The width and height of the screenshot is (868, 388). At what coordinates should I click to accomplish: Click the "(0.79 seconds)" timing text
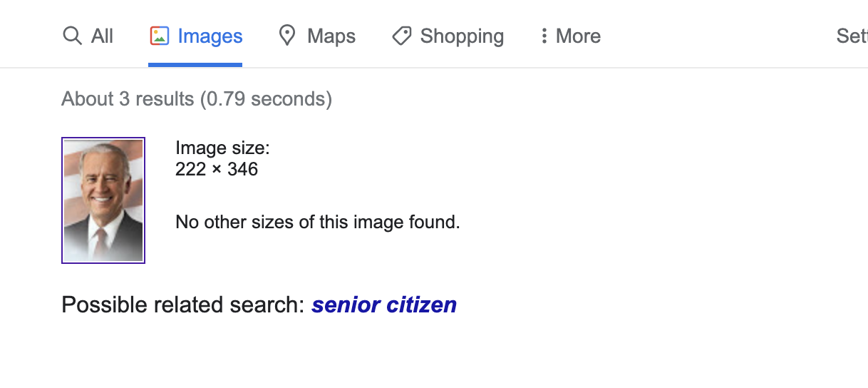[x=266, y=98]
